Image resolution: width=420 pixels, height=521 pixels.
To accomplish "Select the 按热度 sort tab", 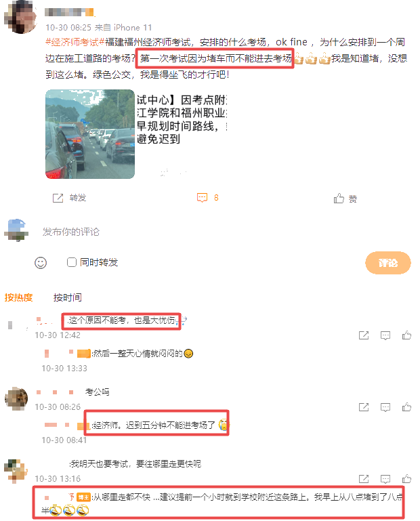I will (18, 297).
